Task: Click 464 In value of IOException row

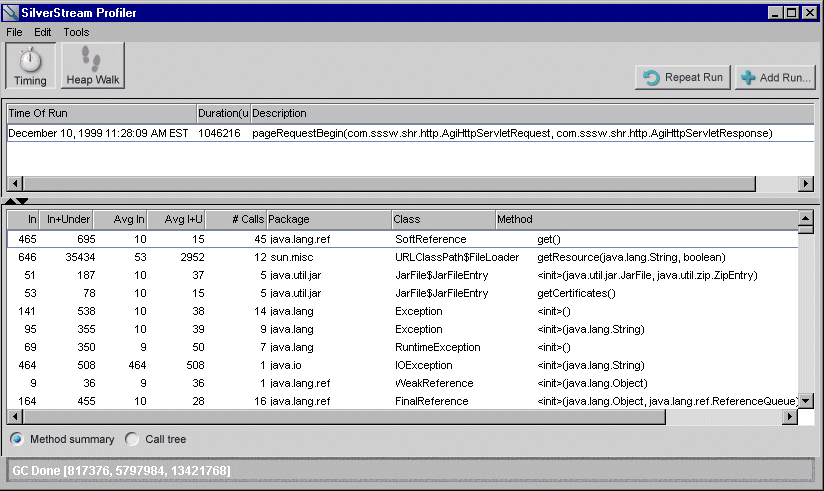Action: coord(27,365)
